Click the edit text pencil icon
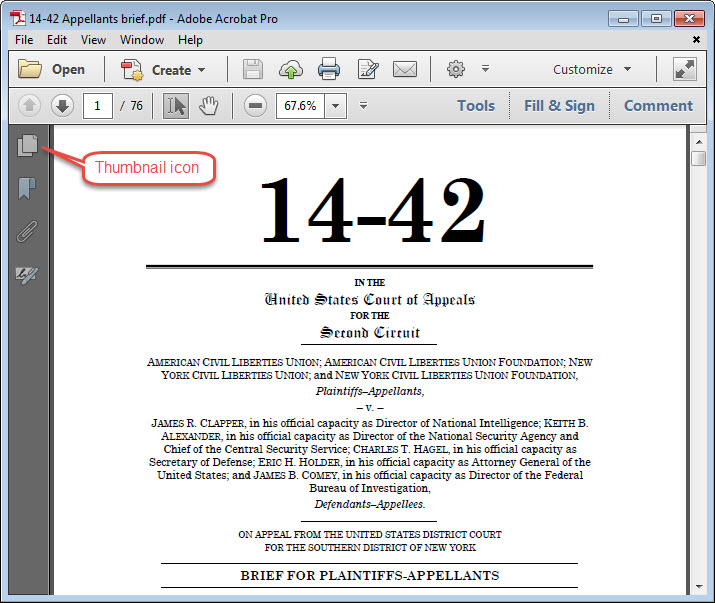715x603 pixels. [367, 69]
